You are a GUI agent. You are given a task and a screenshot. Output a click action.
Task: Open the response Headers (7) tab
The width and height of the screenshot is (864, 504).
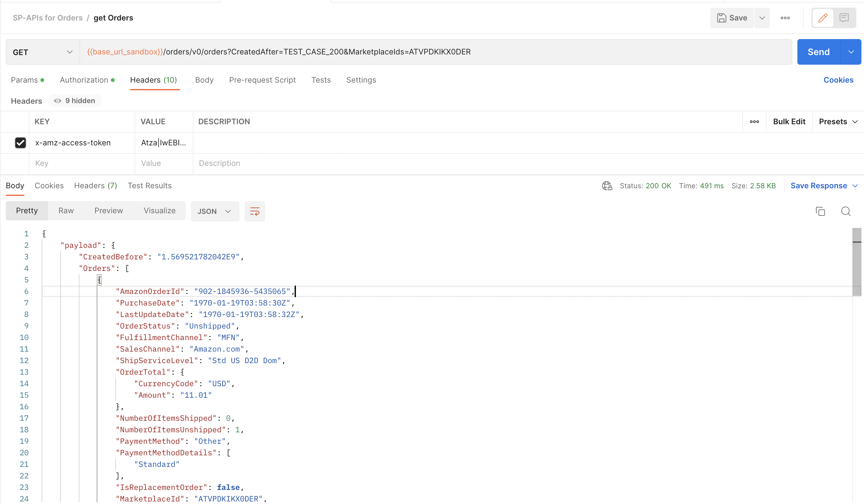click(x=96, y=186)
